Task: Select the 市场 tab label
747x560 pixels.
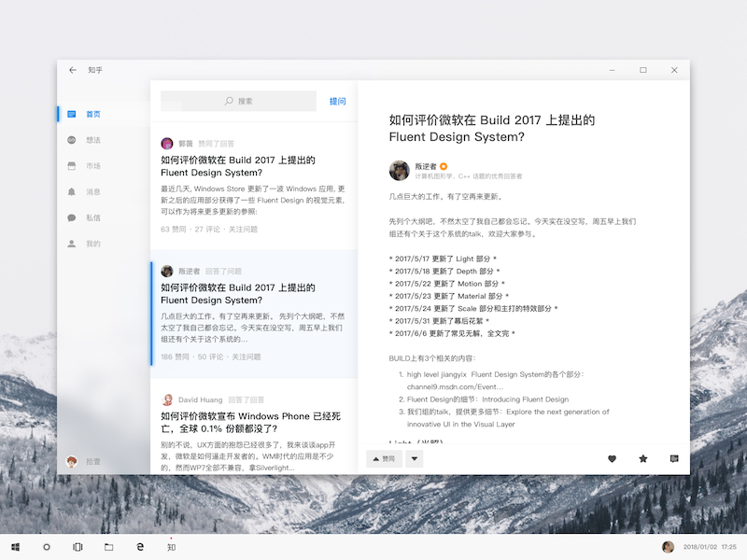Action: coord(93,166)
